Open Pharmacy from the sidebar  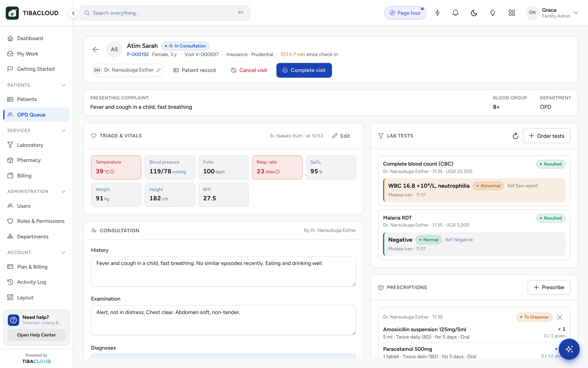tap(37, 160)
